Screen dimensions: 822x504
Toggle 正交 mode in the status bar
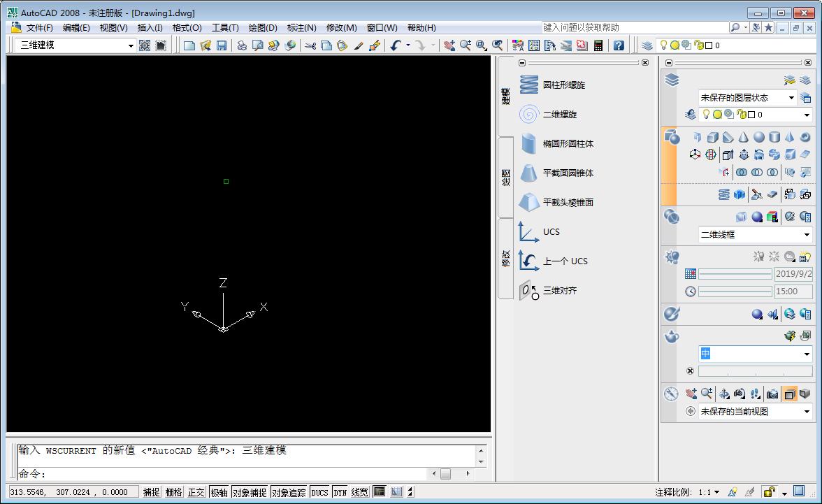(198, 491)
